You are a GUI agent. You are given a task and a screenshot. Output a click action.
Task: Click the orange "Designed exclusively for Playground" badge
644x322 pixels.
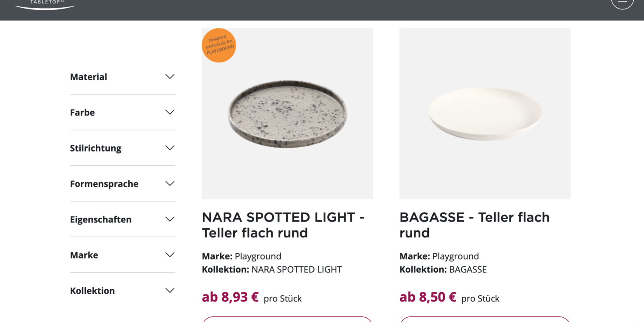(x=219, y=46)
